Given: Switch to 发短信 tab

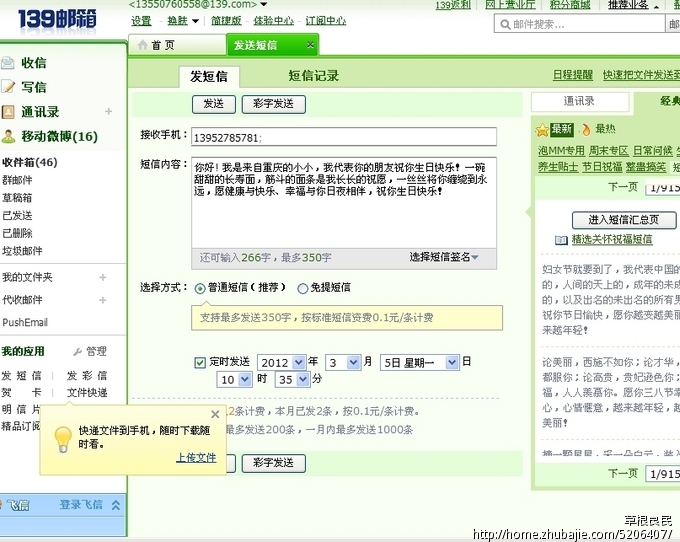Looking at the screenshot, I should [209, 77].
